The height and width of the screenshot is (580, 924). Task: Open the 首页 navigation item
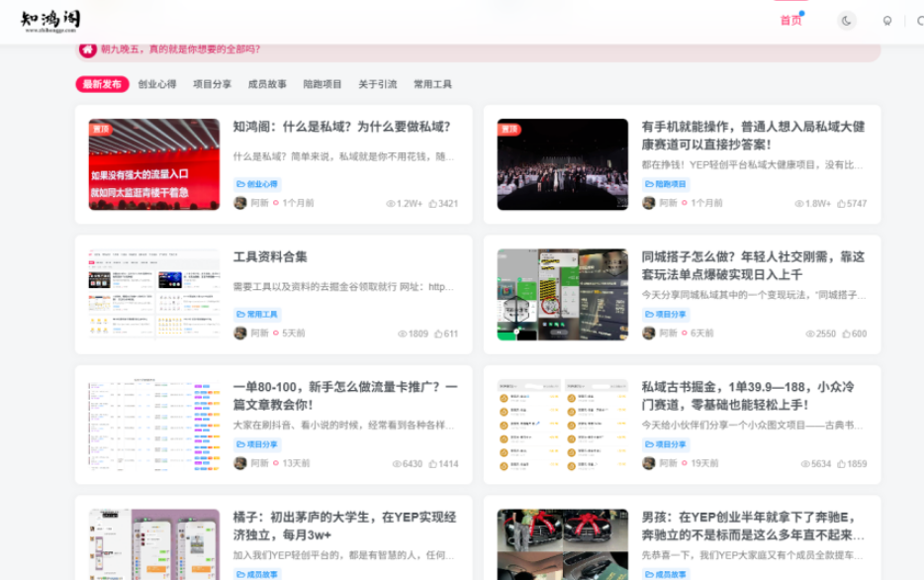pos(790,21)
